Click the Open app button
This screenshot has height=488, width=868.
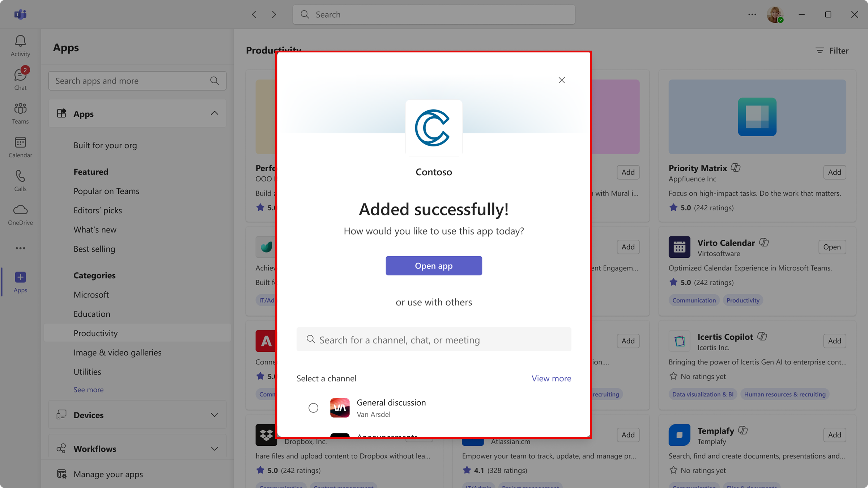(433, 266)
